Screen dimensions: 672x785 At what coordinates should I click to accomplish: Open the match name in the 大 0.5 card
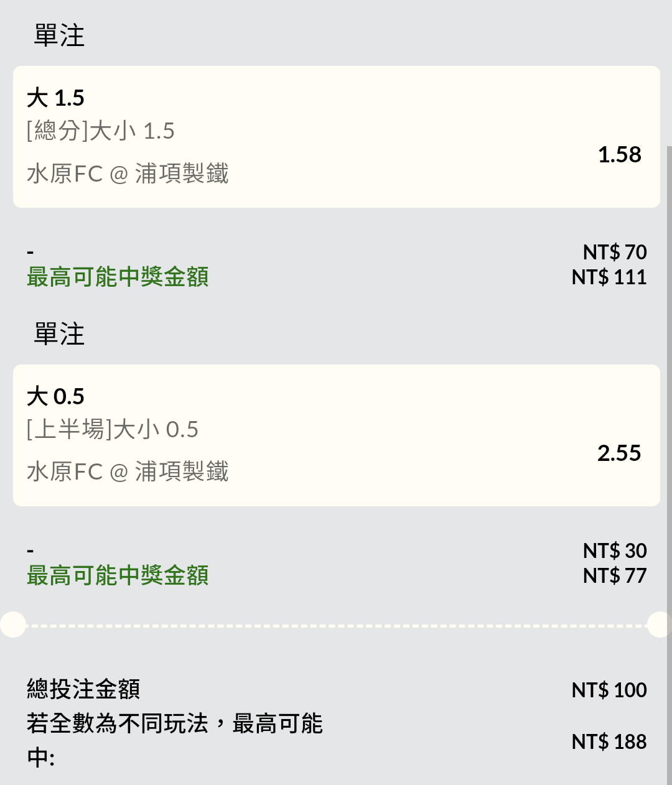point(128,472)
